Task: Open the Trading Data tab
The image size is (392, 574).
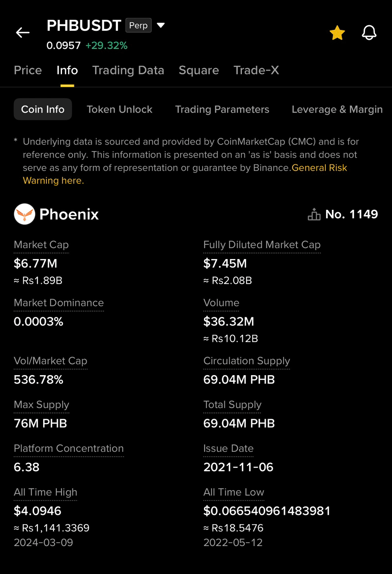Action: coord(128,70)
